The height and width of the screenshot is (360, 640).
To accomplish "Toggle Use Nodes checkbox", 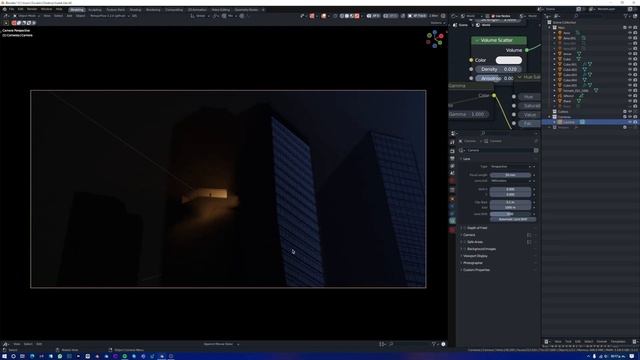I will pyautogui.click(x=493, y=16).
